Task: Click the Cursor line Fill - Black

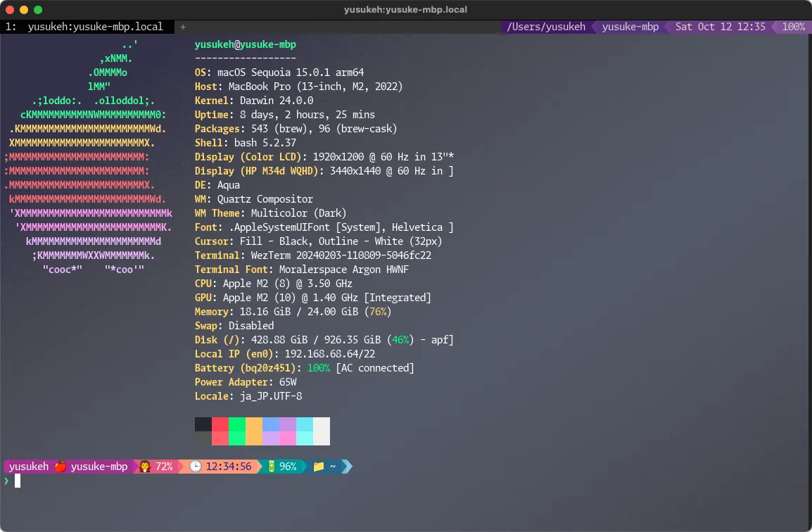Action: click(319, 241)
